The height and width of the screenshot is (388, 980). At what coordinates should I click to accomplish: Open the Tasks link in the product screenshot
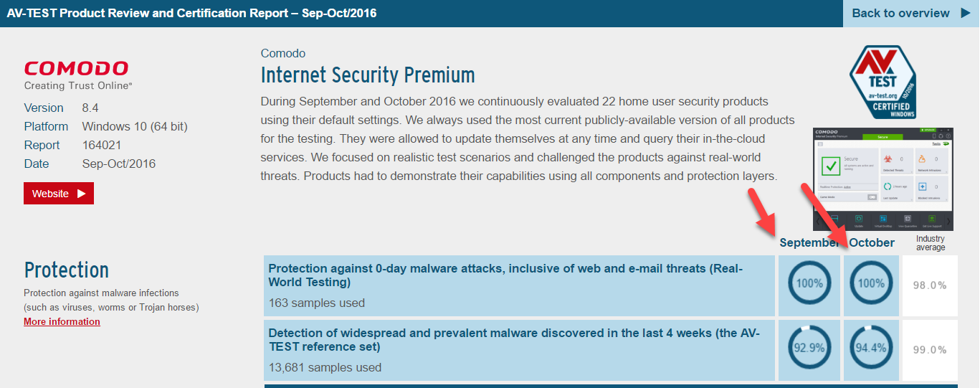936,143
